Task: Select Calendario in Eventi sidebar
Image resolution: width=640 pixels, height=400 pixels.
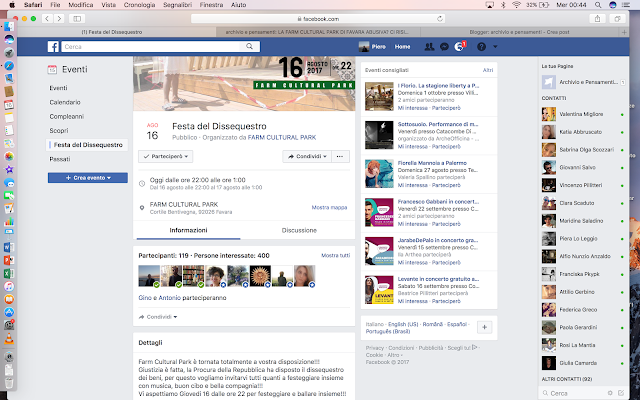Action: (x=65, y=102)
